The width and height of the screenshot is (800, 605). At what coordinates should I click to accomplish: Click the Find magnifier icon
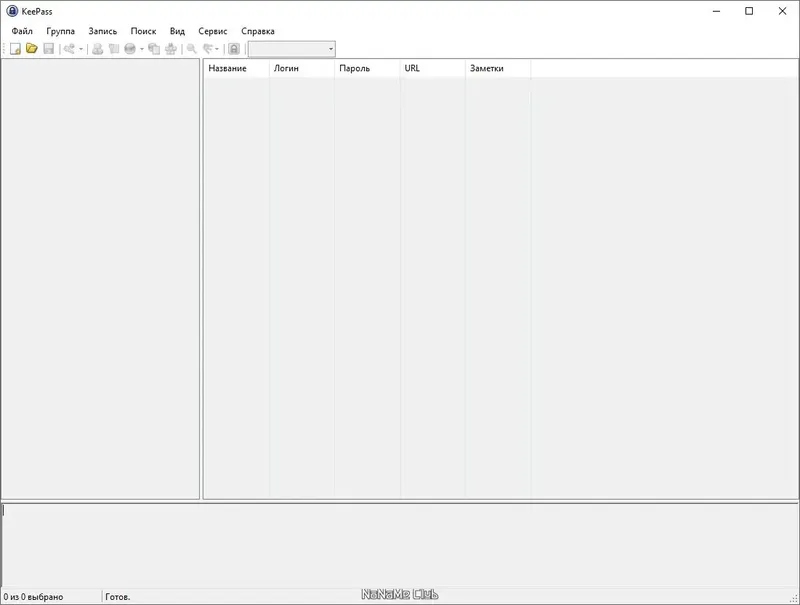click(192, 49)
